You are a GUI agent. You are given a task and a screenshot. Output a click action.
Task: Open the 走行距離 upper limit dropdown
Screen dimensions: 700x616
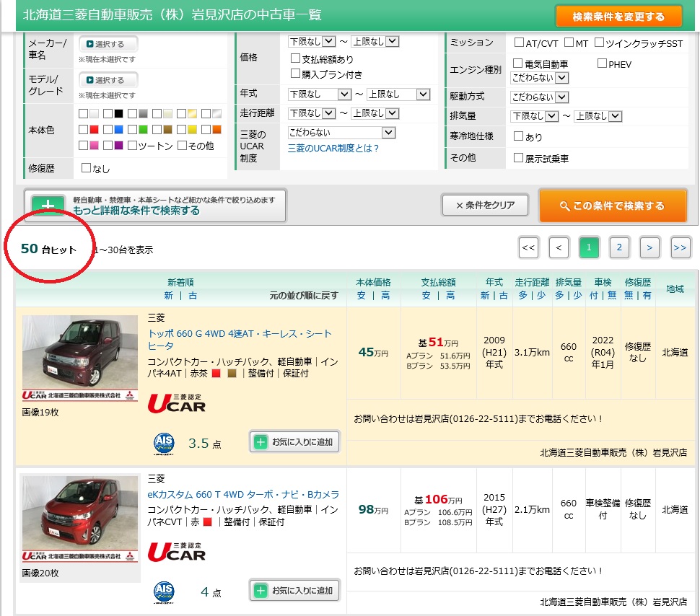pyautogui.click(x=375, y=113)
